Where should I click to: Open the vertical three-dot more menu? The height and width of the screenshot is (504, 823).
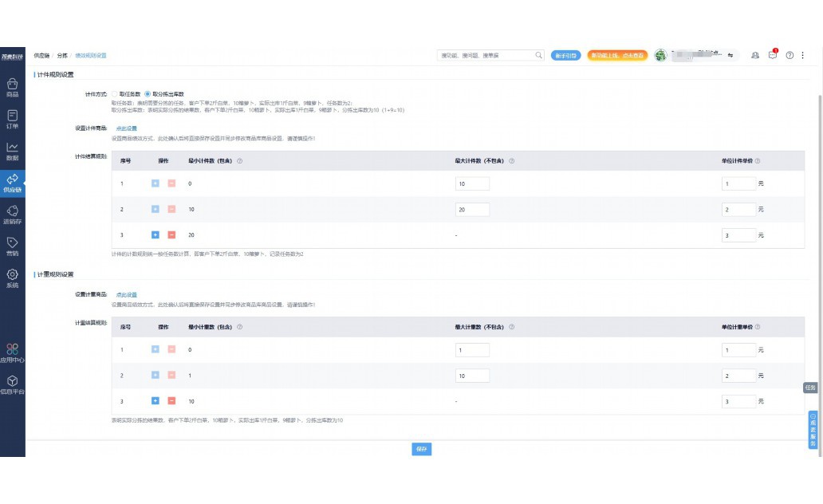(x=803, y=55)
